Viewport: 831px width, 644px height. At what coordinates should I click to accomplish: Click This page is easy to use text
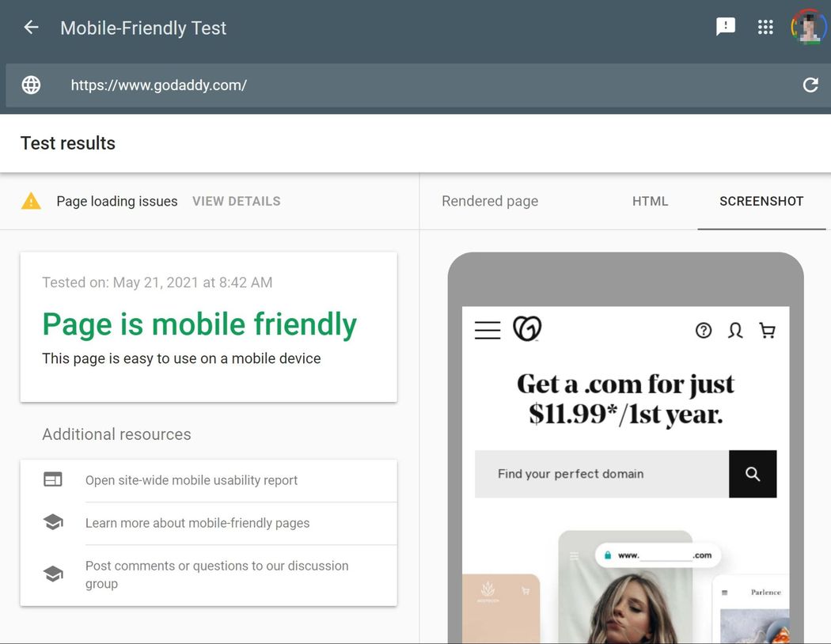click(x=181, y=358)
